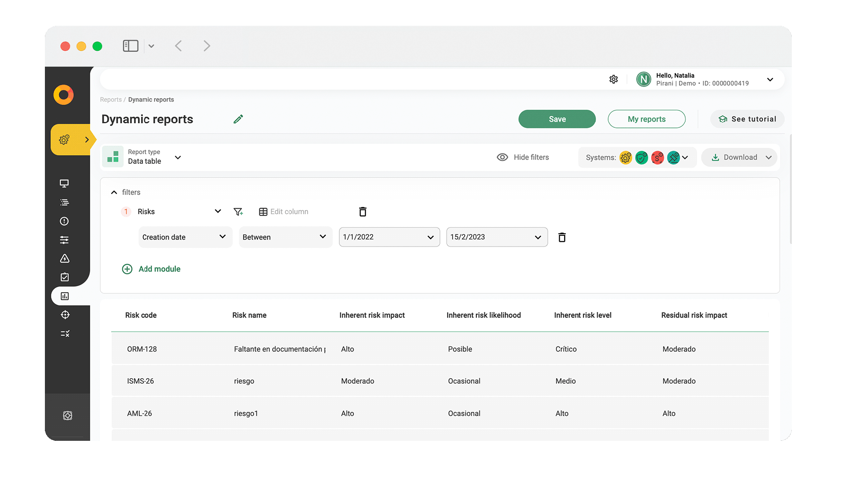Select the warning triangle risk icon
868x488 pixels.
pyautogui.click(x=64, y=259)
